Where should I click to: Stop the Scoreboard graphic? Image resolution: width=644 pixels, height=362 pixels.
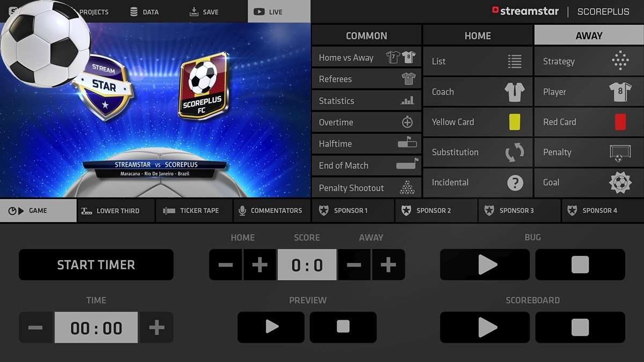[580, 327]
